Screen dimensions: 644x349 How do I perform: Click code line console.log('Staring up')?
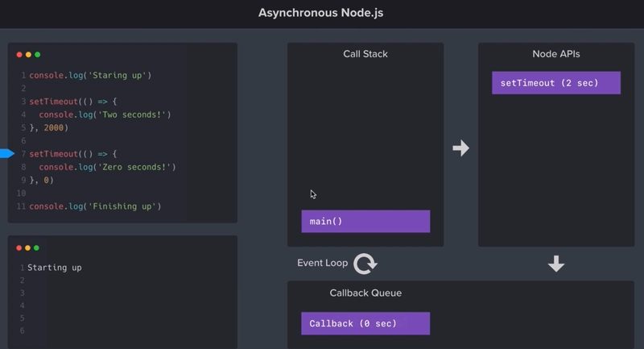pyautogui.click(x=90, y=75)
